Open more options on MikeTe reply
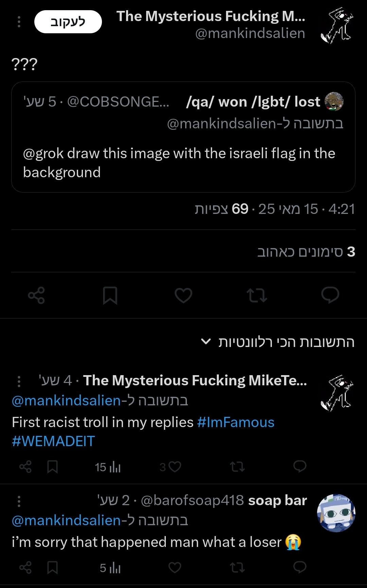 [x=19, y=381]
